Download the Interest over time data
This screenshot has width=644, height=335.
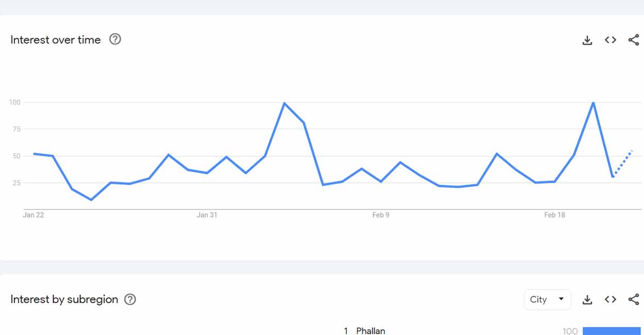587,40
